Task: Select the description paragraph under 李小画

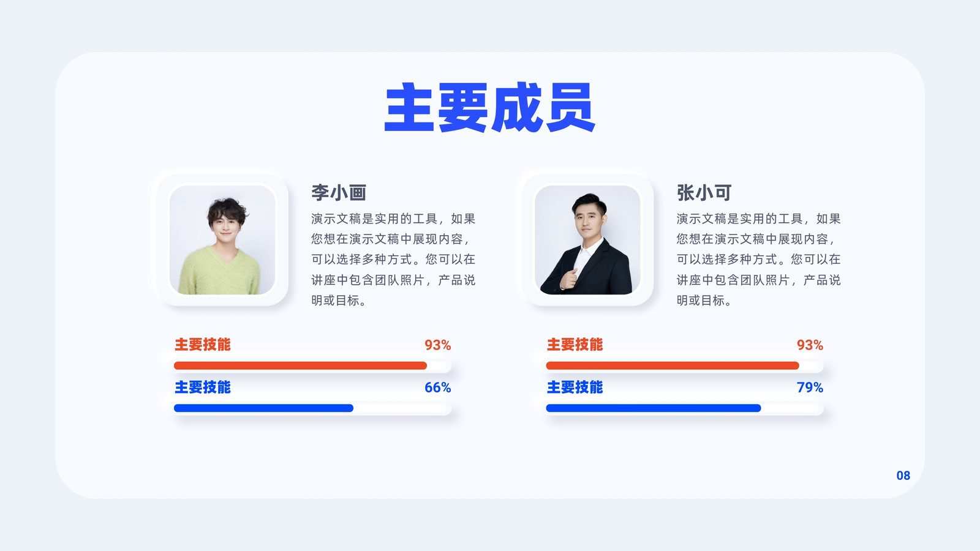Action: [x=393, y=260]
